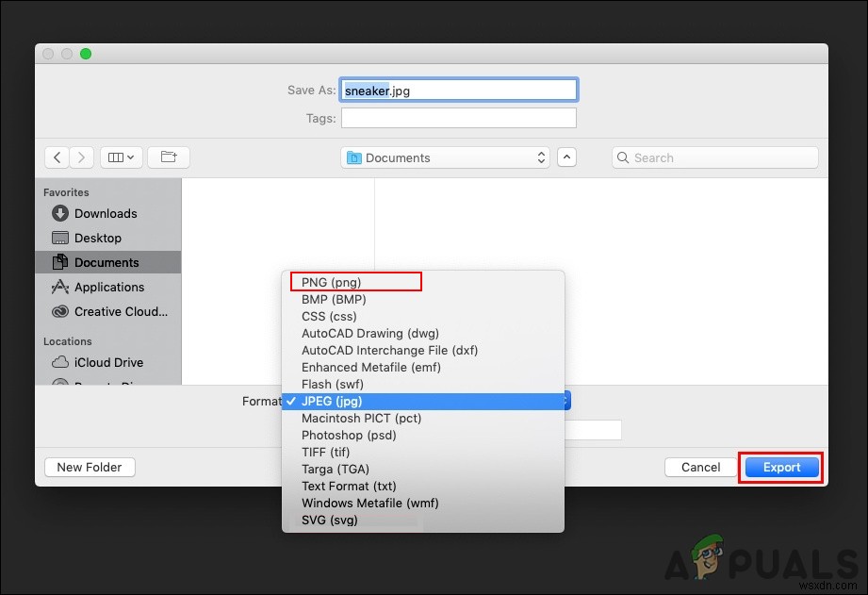Choose Enhanced Metafile (emf) format
This screenshot has height=595, width=868.
click(x=423, y=368)
